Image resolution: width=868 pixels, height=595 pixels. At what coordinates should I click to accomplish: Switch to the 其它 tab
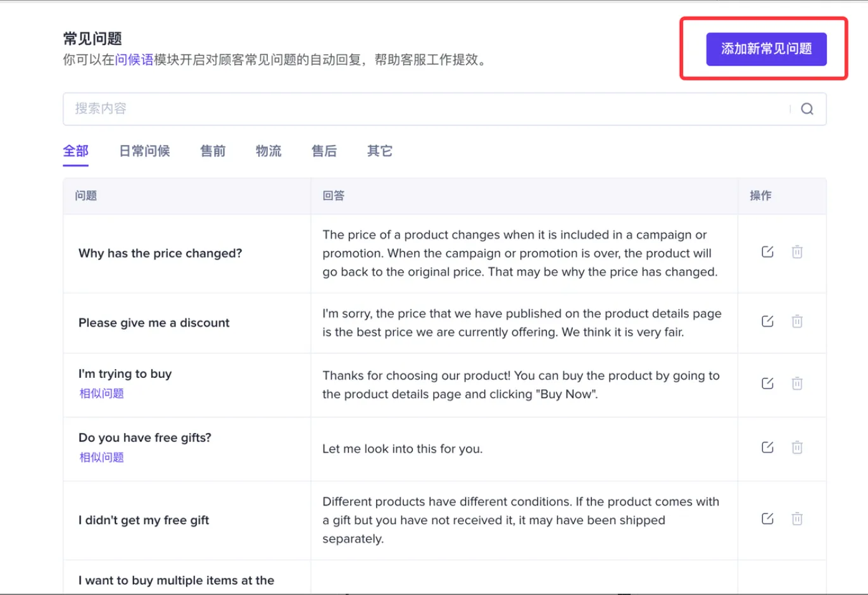(x=380, y=151)
